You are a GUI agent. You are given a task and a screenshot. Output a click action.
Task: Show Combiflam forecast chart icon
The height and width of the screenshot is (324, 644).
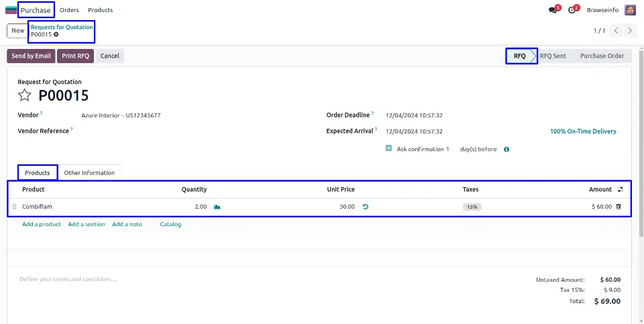(217, 207)
